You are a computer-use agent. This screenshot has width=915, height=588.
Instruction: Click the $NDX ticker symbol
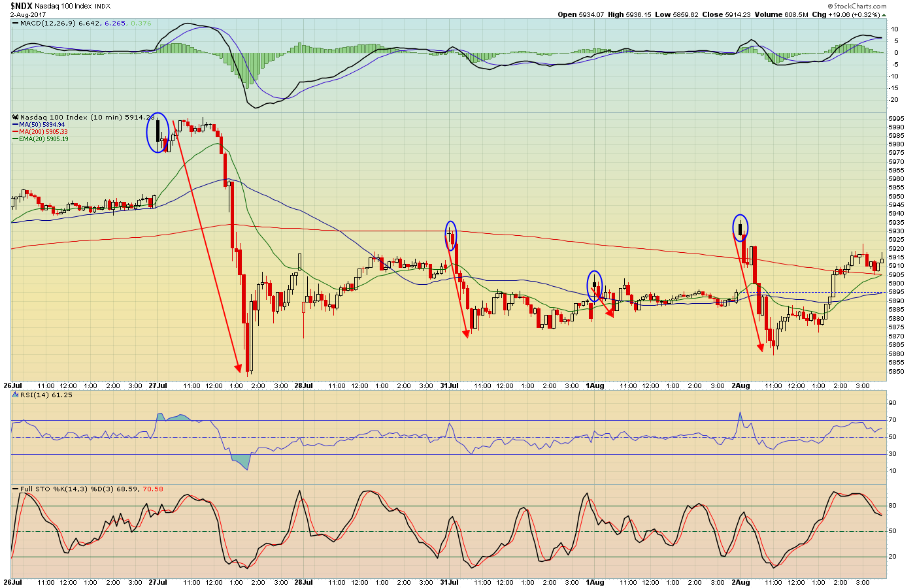coord(22,6)
